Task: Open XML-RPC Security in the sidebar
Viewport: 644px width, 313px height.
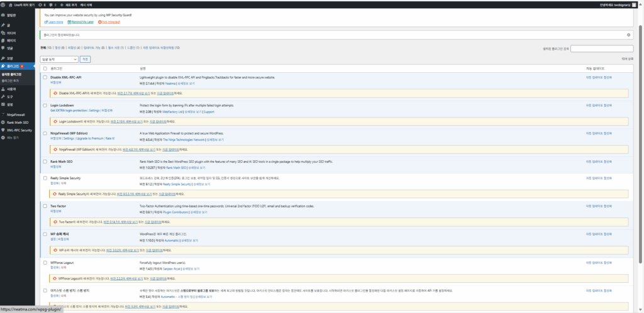Action: click(x=18, y=129)
